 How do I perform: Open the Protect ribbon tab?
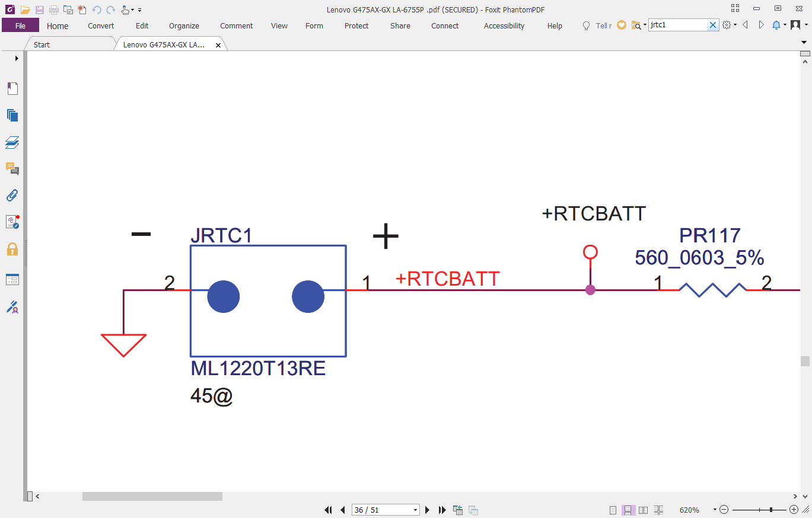click(x=356, y=26)
